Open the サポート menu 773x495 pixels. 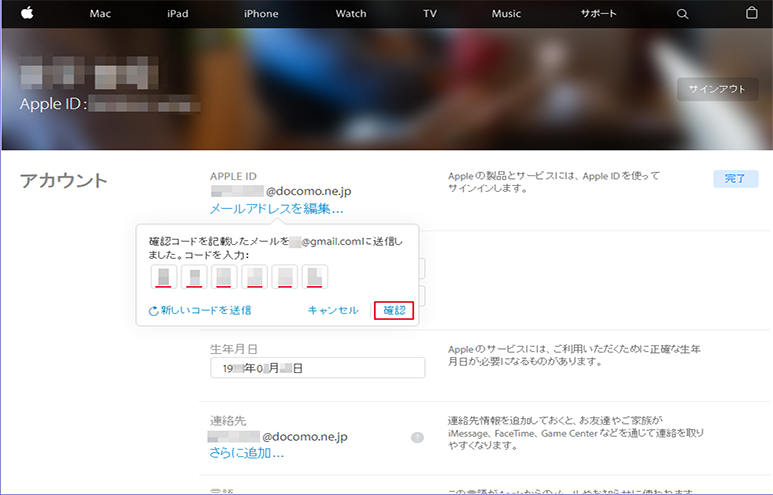click(599, 14)
